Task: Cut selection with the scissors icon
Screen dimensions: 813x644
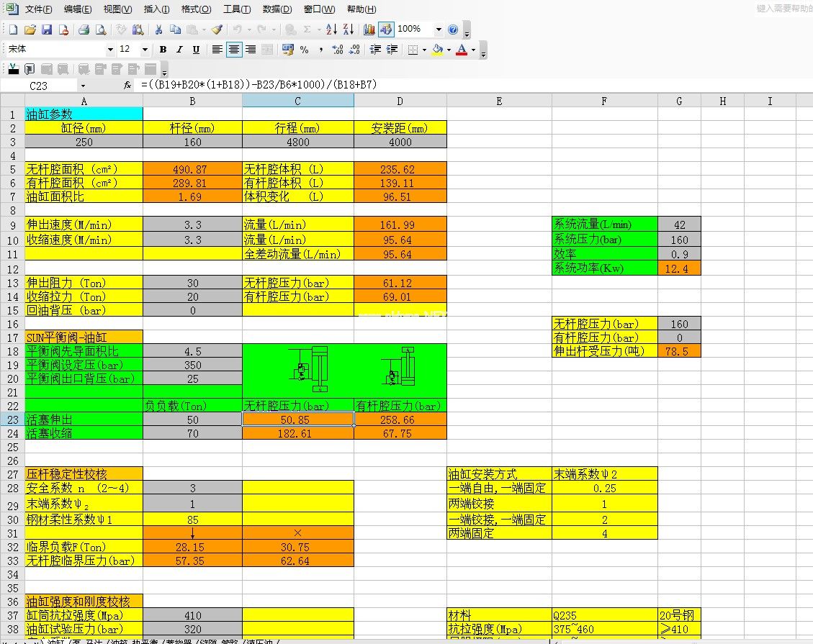Action: pos(158,30)
